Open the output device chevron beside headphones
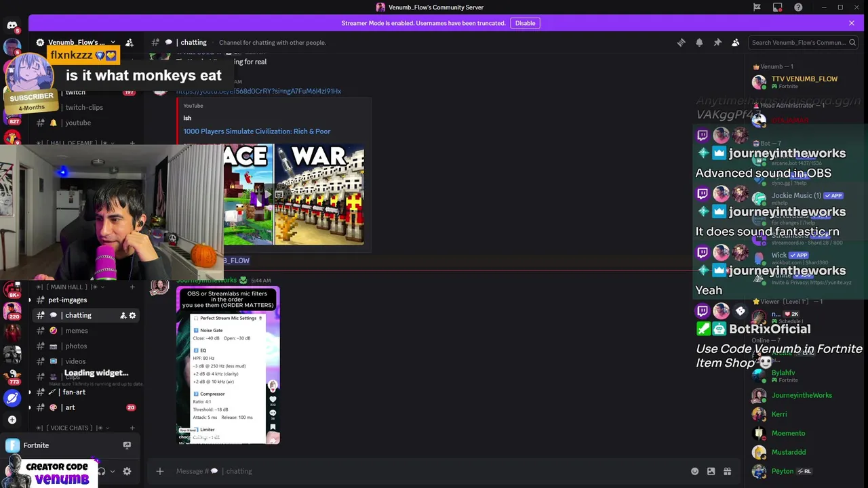Viewport: 868px width, 488px height. click(x=112, y=471)
